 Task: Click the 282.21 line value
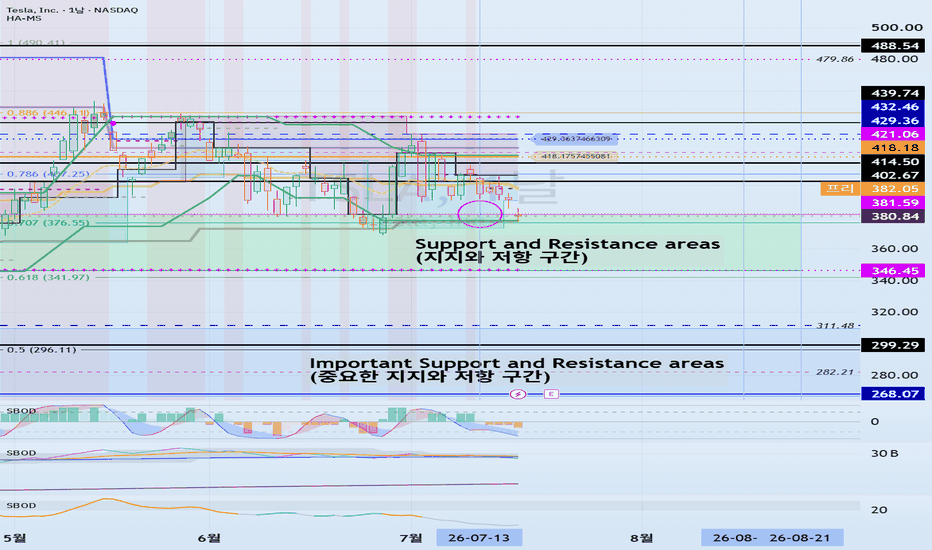[x=835, y=372]
